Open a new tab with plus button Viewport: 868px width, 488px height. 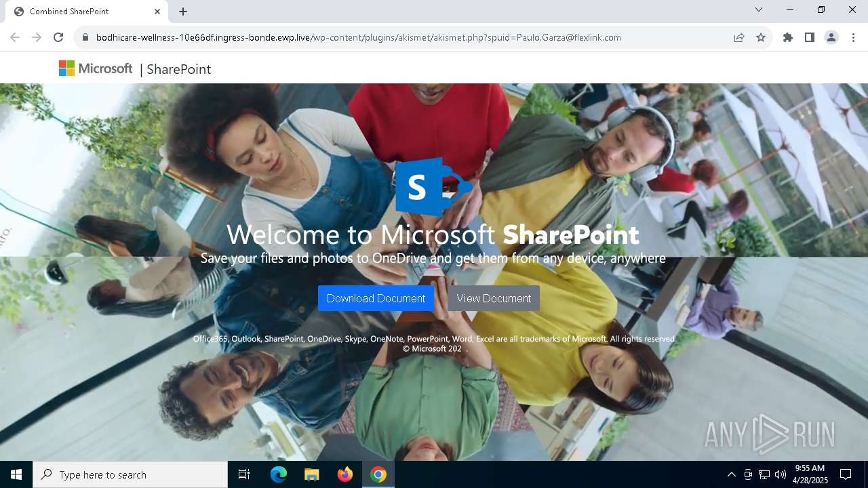click(x=183, y=12)
